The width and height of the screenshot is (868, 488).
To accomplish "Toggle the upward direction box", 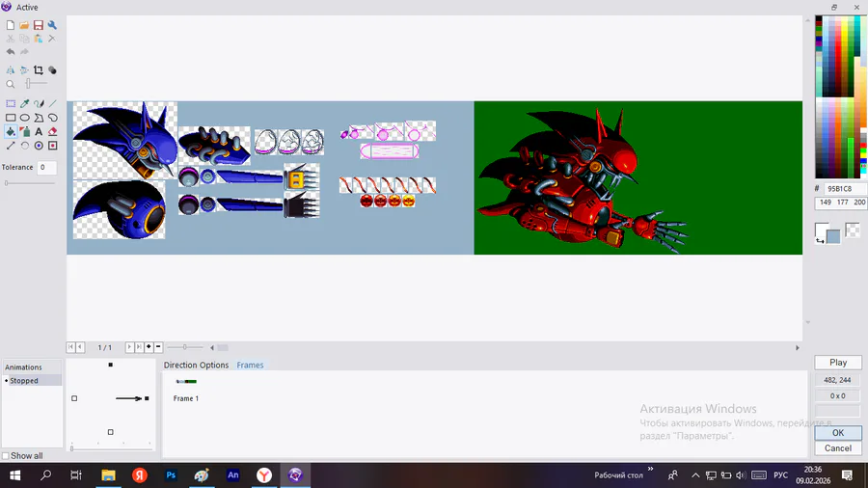I will point(111,365).
